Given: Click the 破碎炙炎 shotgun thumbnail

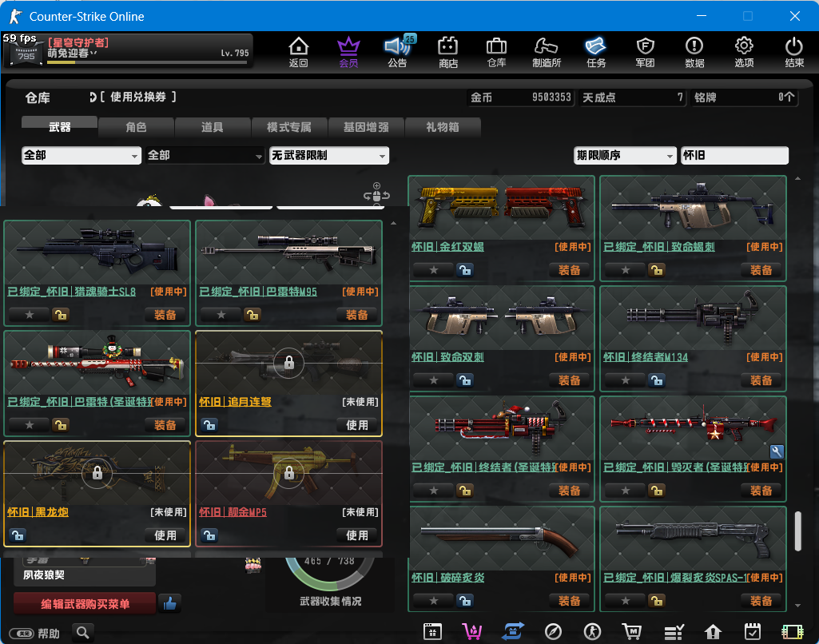Looking at the screenshot, I should pos(502,539).
